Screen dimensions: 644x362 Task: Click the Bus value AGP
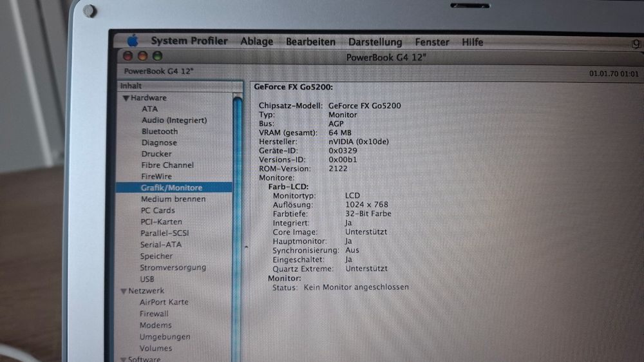(x=336, y=124)
